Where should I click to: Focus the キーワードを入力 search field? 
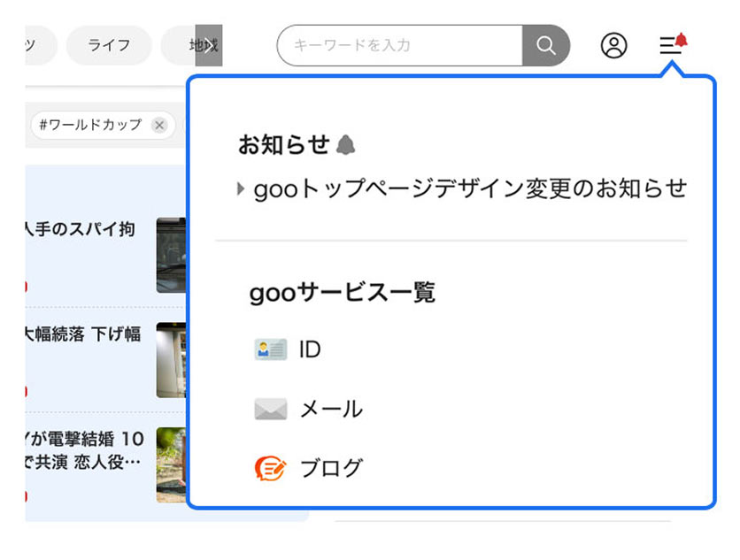(400, 45)
